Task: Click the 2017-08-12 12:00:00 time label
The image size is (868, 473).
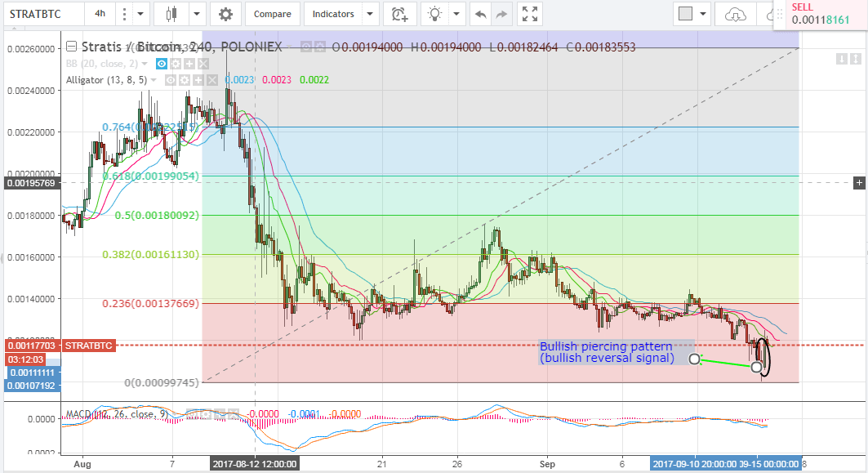Action: [x=256, y=464]
